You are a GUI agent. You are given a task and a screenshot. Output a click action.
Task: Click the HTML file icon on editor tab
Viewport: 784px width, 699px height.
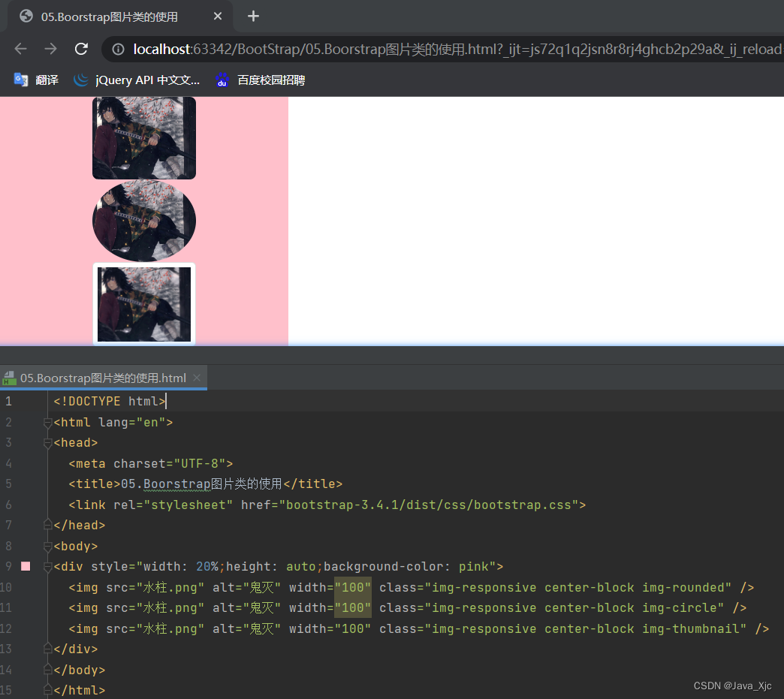coord(9,378)
